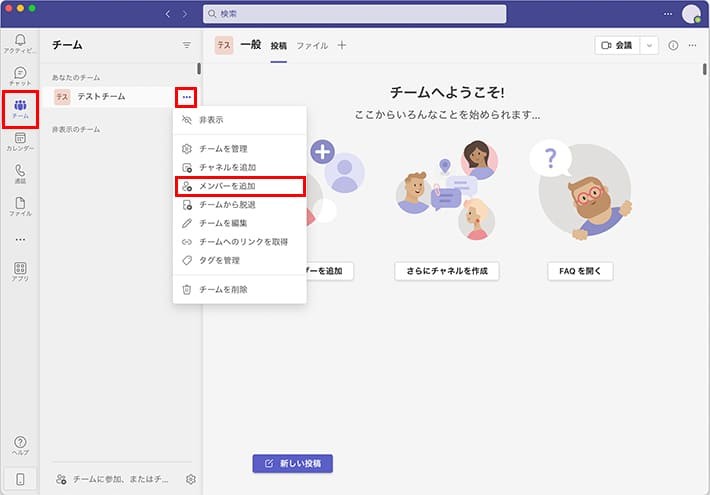
Task: Click the あなたのチーム section label
Action: [x=76, y=77]
